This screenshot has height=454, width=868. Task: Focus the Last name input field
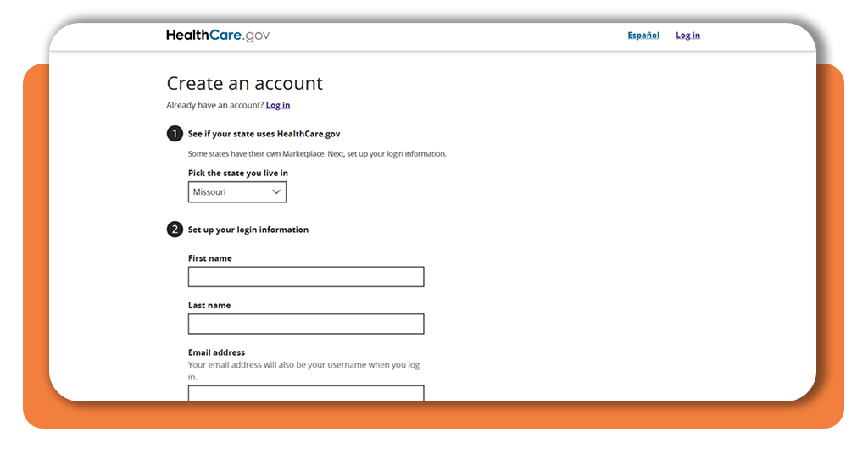(x=306, y=324)
